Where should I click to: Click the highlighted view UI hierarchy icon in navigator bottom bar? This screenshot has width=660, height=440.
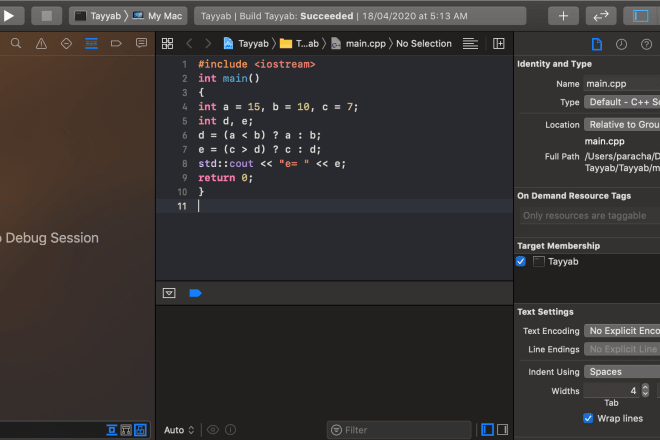140,430
